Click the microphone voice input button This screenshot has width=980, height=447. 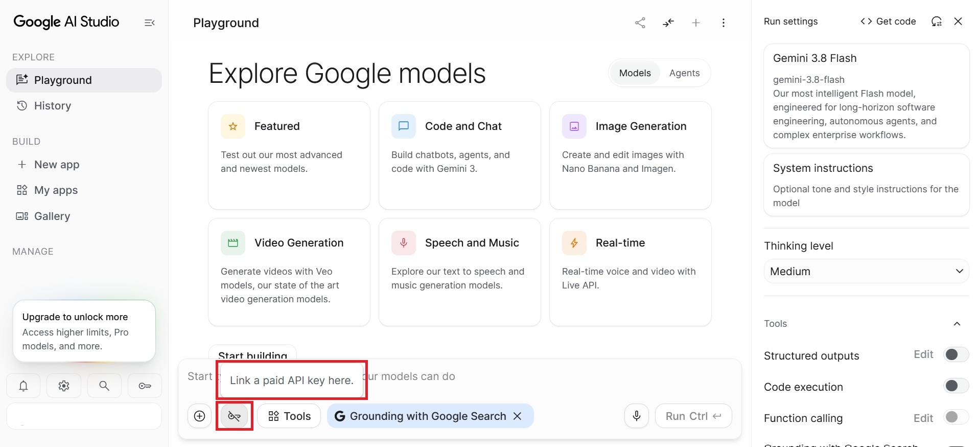pyautogui.click(x=637, y=416)
